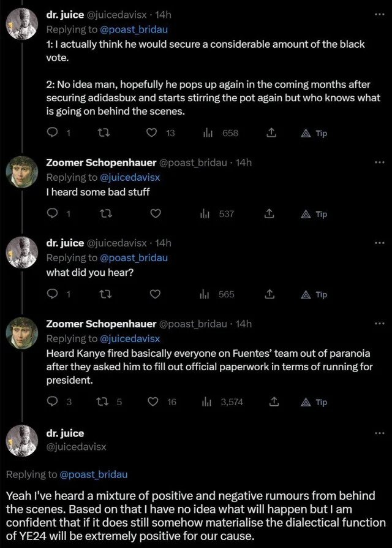
Task: Like the 'what did you hear?' tweet
Action: pos(156,294)
